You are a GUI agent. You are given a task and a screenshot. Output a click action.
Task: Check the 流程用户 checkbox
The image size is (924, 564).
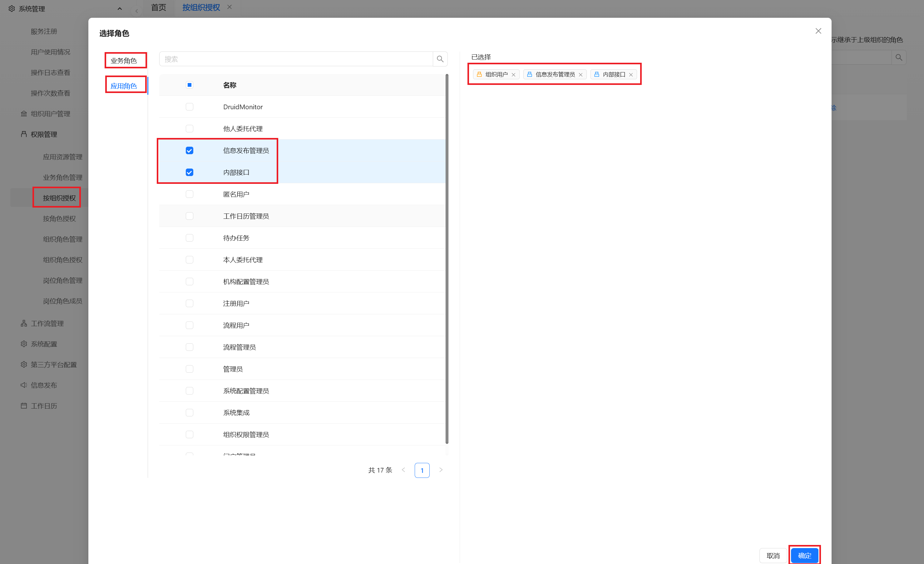pos(189,325)
